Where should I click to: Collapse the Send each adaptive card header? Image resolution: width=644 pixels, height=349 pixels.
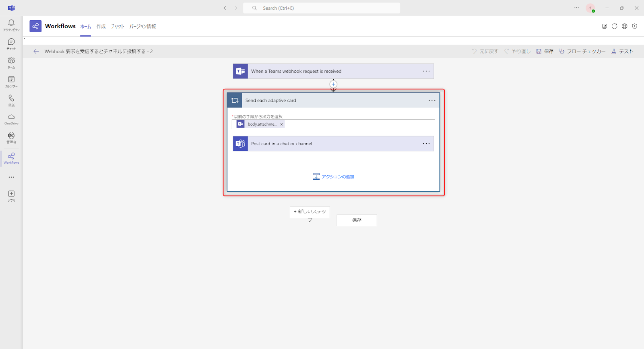(333, 100)
